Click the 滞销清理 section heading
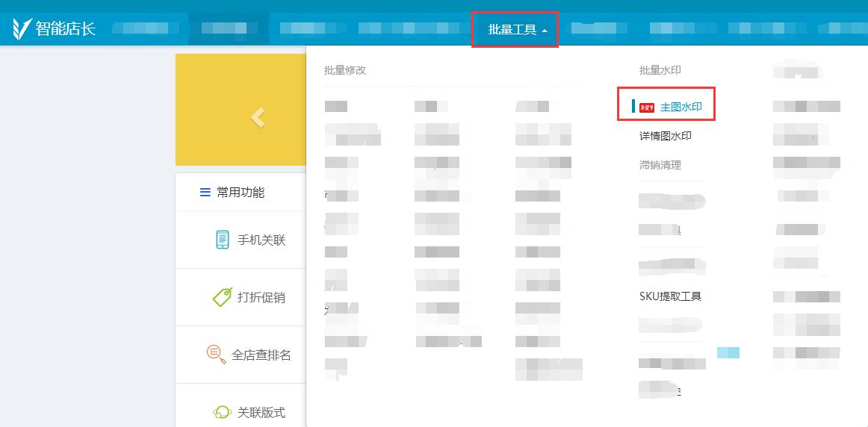 click(660, 165)
